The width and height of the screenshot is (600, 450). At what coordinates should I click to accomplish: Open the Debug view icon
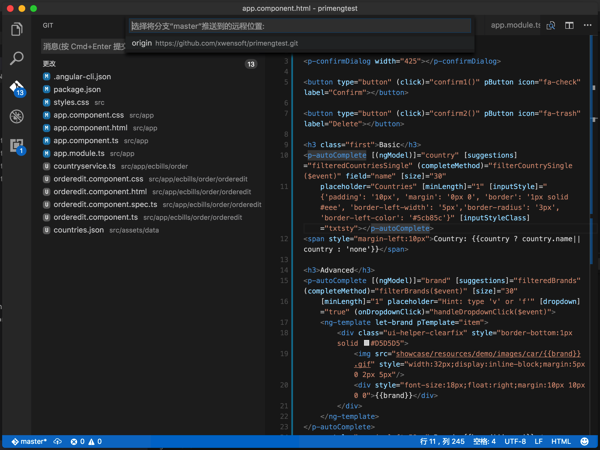click(16, 116)
